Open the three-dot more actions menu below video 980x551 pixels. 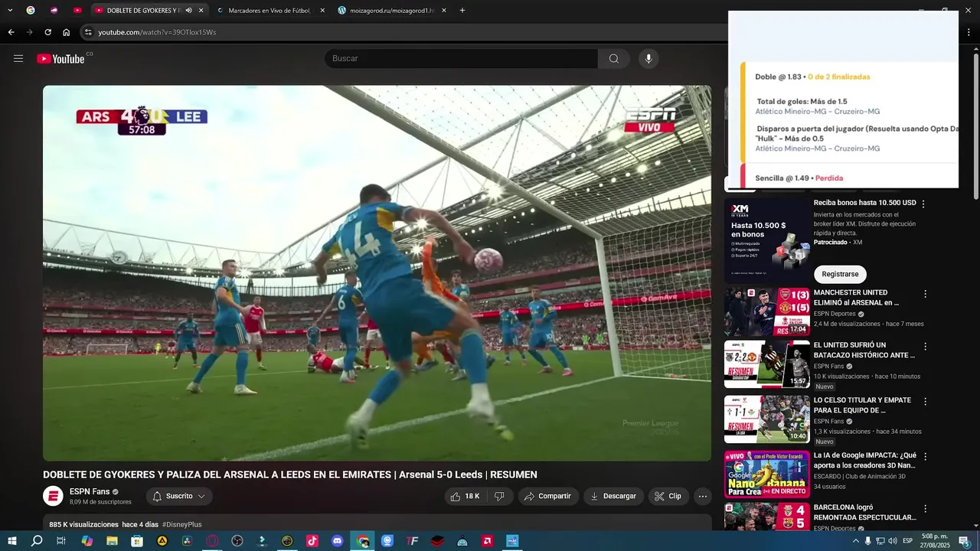click(703, 497)
